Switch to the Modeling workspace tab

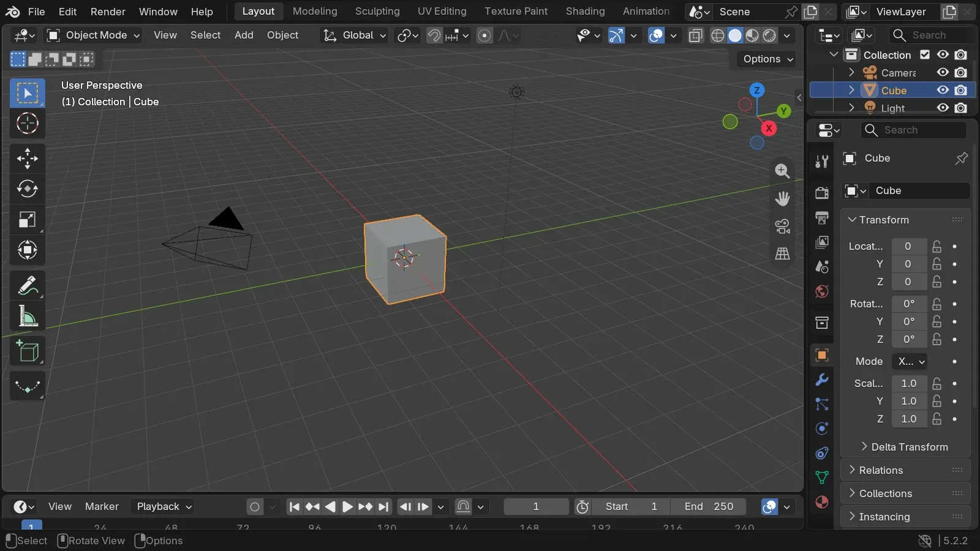(315, 12)
